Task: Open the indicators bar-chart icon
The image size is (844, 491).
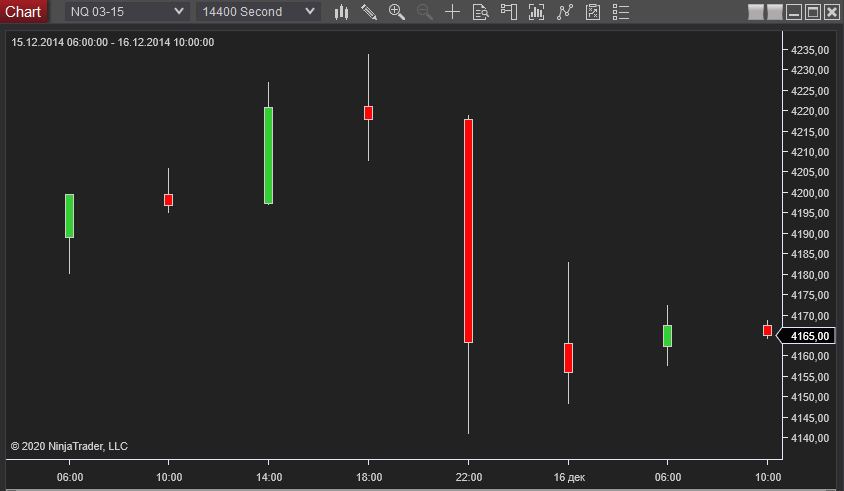Action: (x=537, y=12)
